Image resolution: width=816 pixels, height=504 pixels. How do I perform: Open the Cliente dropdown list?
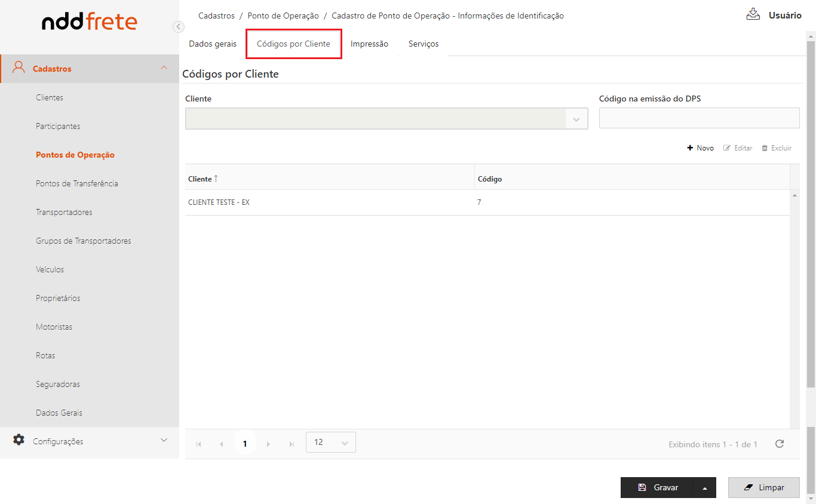[576, 119]
